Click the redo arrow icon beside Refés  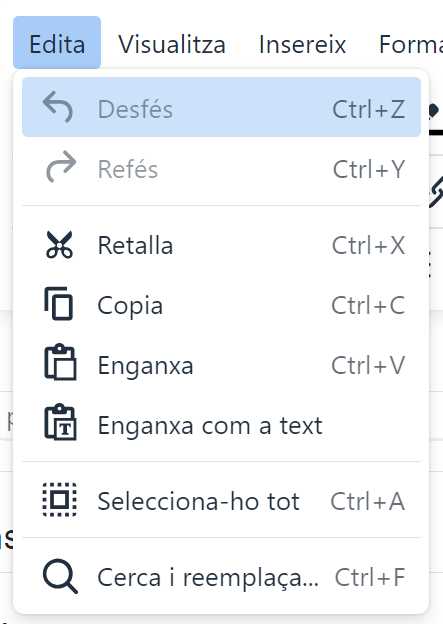coord(61,167)
